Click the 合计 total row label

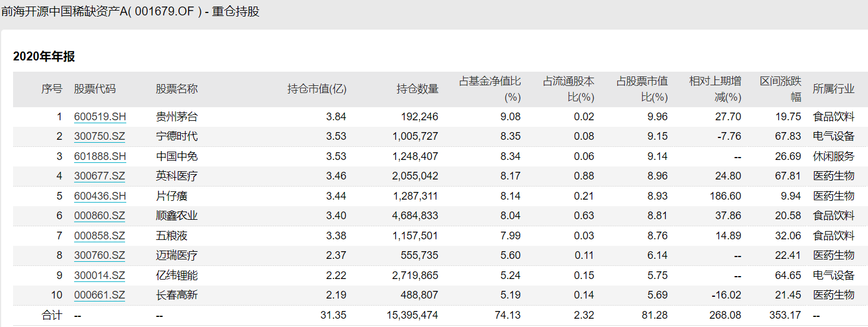(x=52, y=316)
